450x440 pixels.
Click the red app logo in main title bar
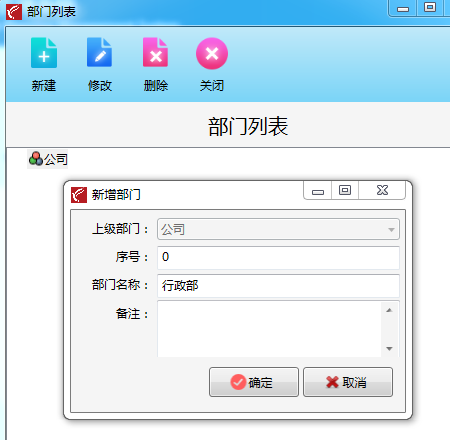pyautogui.click(x=14, y=12)
